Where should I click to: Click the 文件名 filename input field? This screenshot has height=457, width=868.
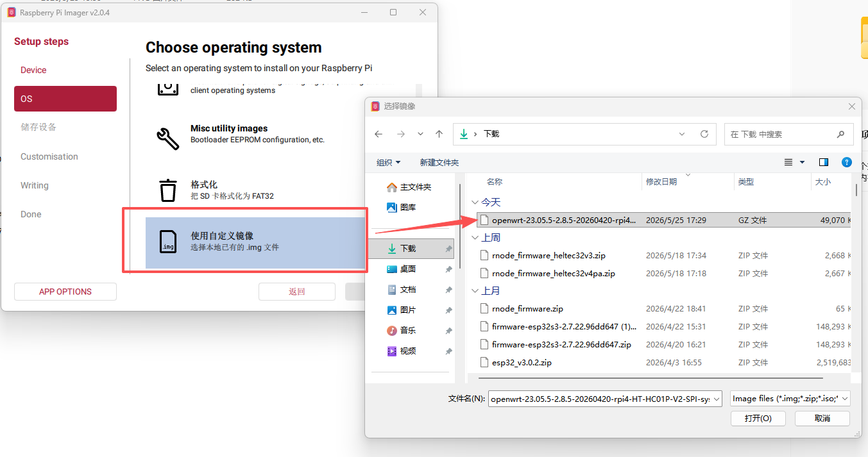coord(600,399)
